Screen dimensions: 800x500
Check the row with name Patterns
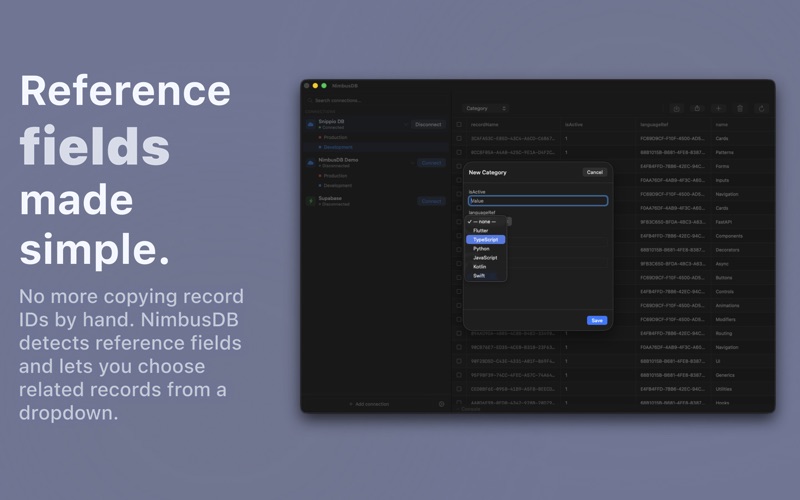click(459, 152)
